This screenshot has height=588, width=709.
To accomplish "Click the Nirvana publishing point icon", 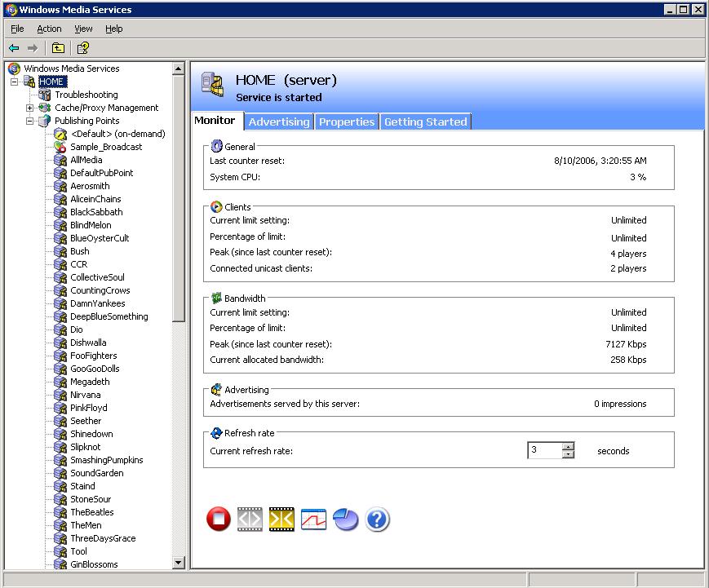I will (60, 395).
